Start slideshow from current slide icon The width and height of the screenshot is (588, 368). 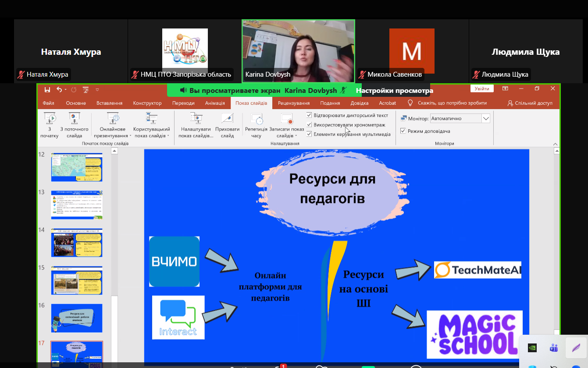tap(74, 118)
